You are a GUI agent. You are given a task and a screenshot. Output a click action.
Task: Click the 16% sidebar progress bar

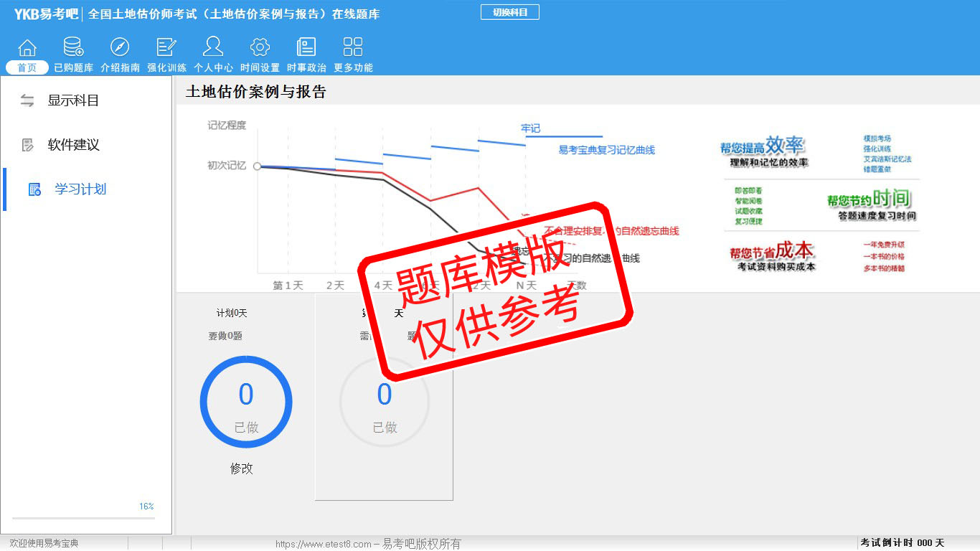click(83, 517)
